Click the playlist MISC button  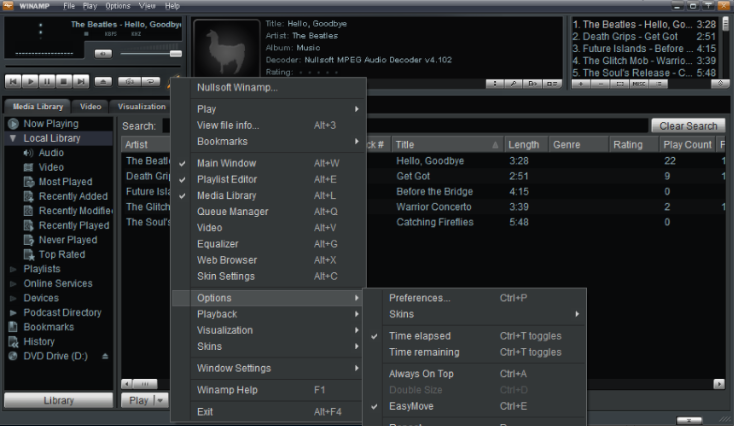tap(639, 84)
